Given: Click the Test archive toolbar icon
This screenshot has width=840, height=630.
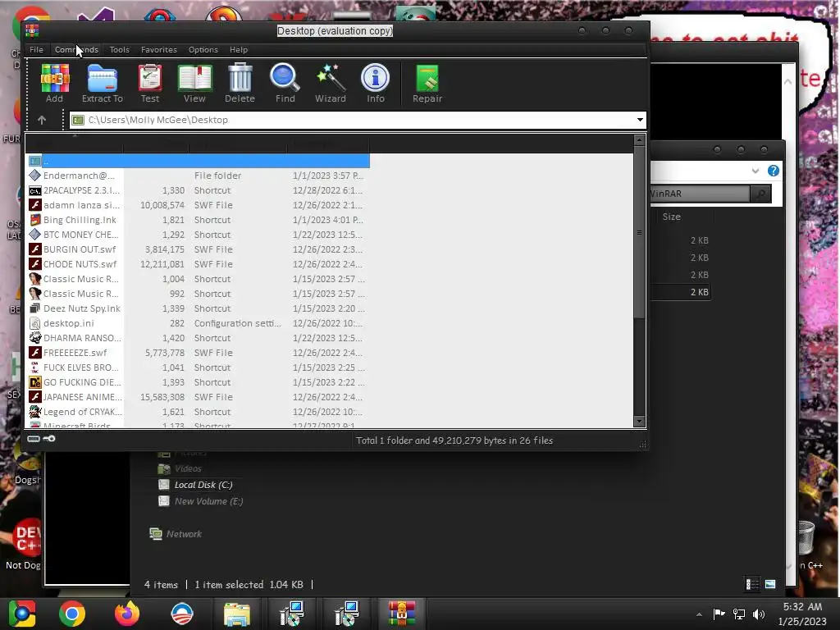Looking at the screenshot, I should coord(150,83).
